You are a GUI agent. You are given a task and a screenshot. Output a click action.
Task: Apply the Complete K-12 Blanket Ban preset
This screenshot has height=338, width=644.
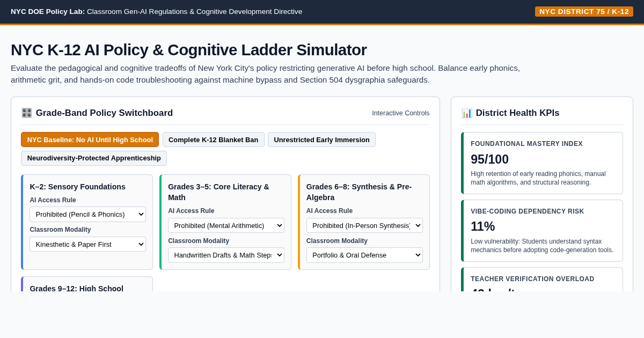pos(214,139)
